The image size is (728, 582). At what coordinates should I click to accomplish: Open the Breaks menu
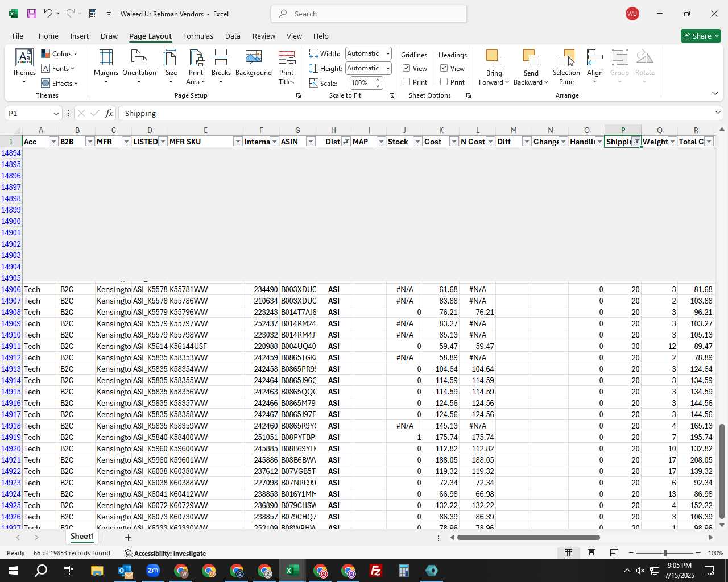[x=221, y=67]
